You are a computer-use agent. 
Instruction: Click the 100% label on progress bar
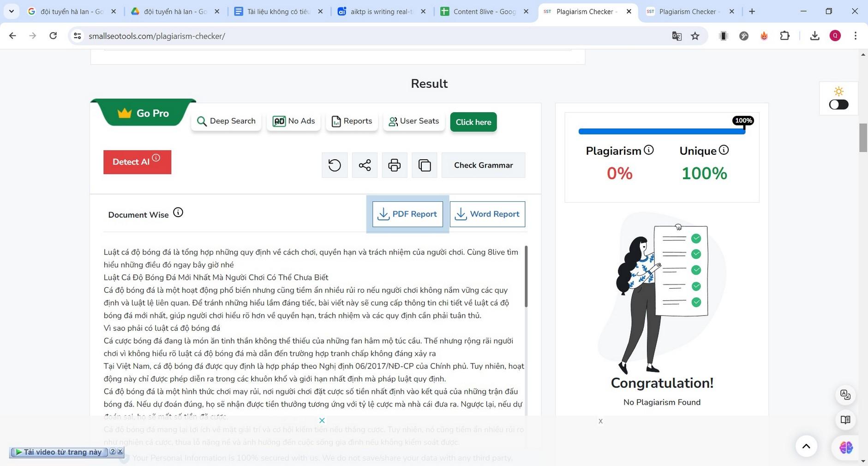tap(743, 121)
